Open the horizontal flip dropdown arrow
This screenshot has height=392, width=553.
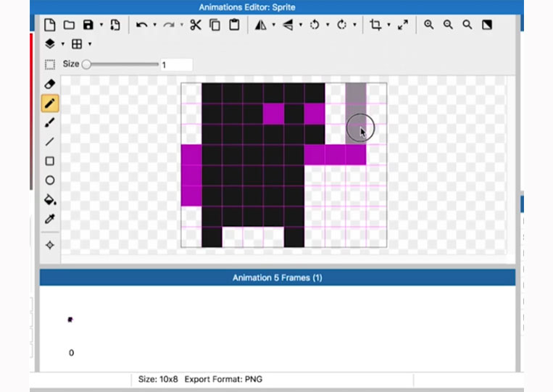click(274, 25)
